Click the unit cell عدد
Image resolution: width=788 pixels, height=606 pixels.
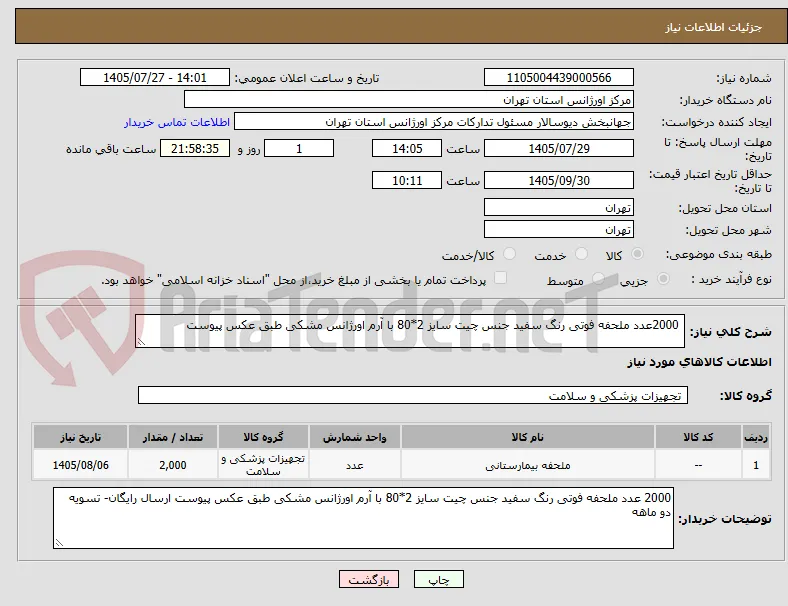tap(354, 465)
